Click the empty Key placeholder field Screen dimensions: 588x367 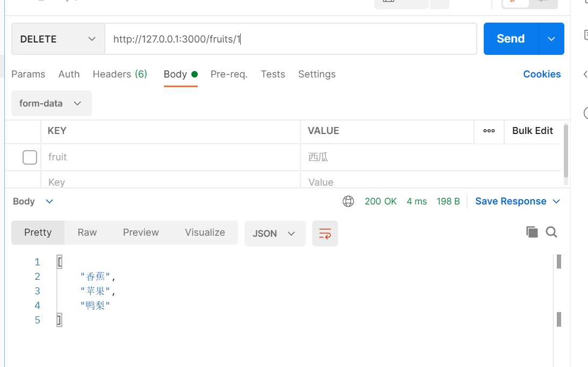(x=170, y=182)
